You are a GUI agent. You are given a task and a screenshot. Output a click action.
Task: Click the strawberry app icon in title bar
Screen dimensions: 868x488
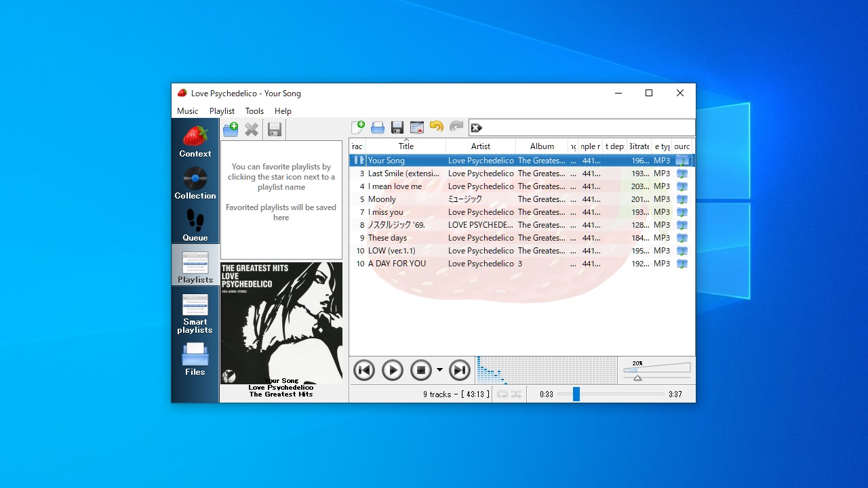pos(182,93)
